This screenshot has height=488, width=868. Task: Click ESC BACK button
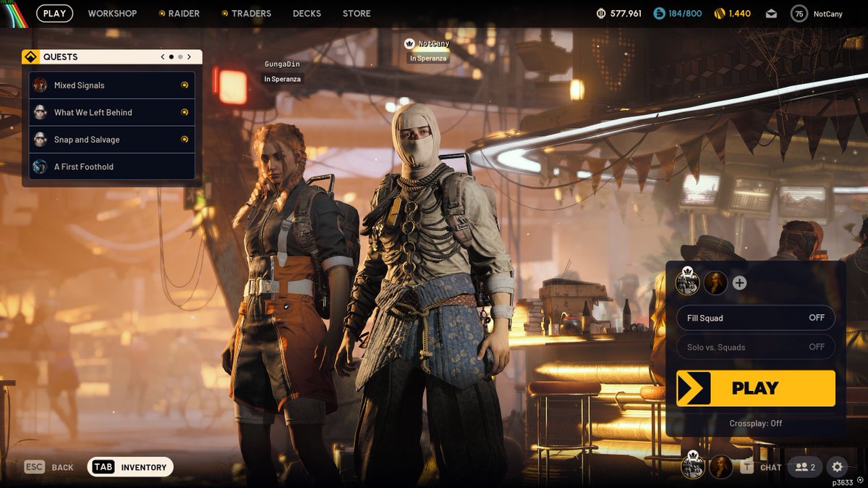pyautogui.click(x=49, y=467)
